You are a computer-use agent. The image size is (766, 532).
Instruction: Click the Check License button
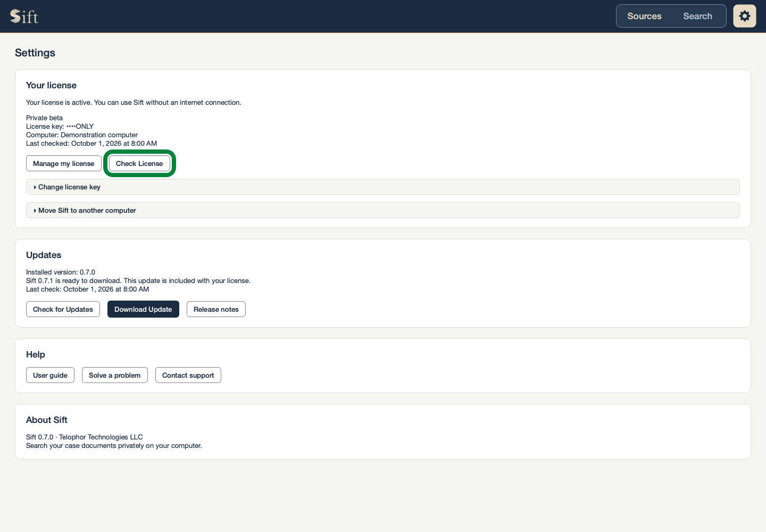139,163
